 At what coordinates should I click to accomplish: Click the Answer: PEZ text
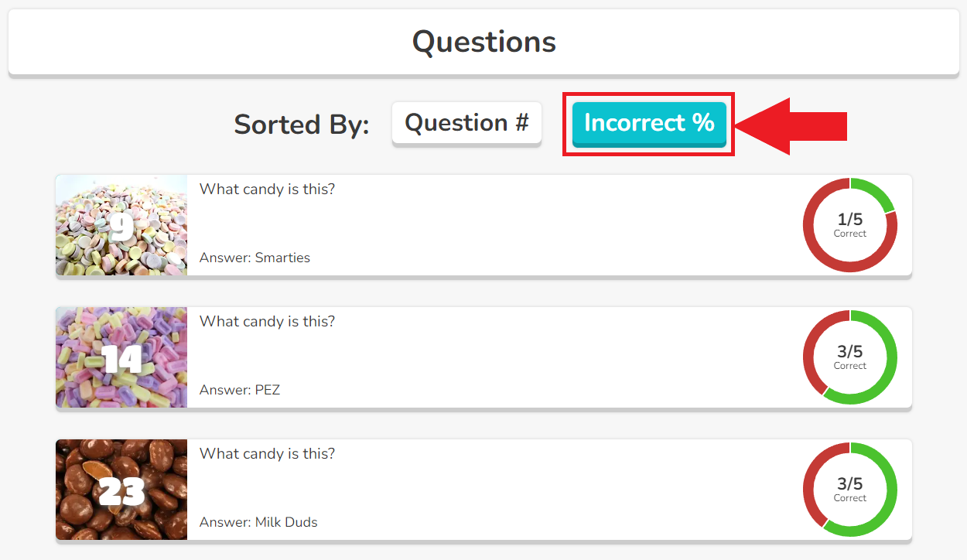point(240,390)
